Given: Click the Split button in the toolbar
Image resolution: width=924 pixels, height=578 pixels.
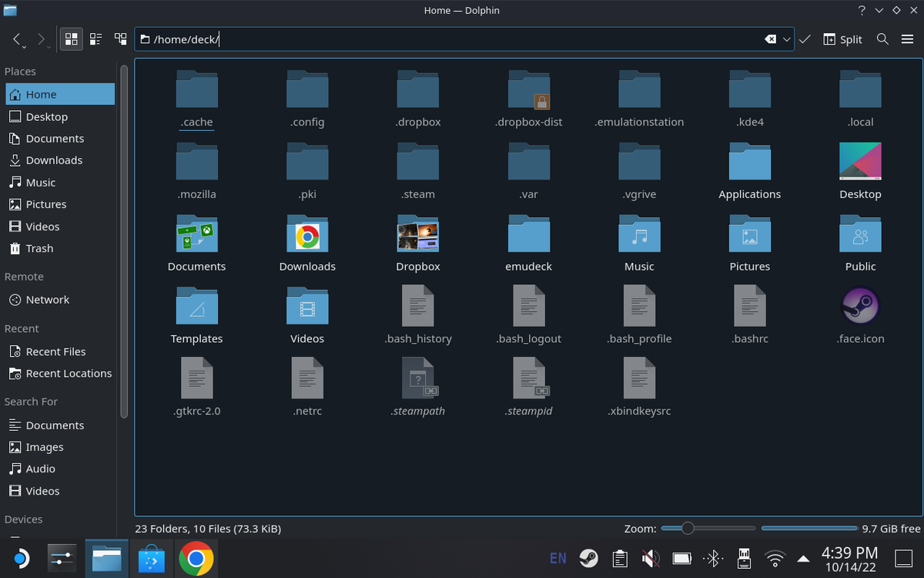Looking at the screenshot, I should 842,39.
